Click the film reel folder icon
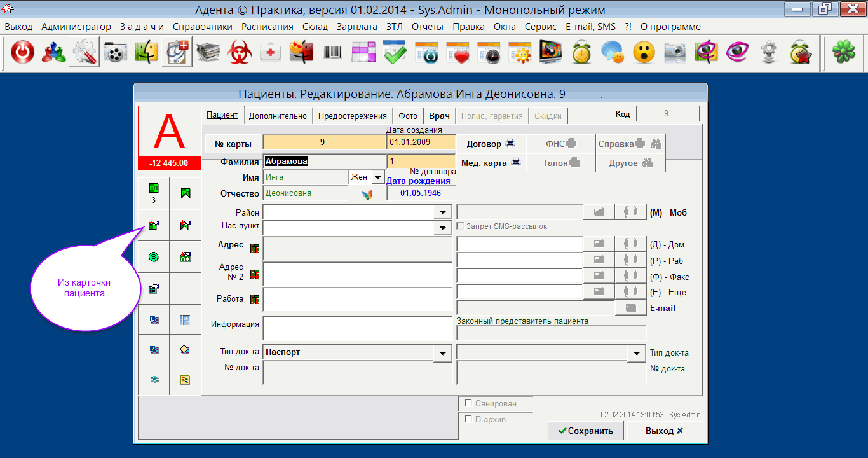 pyautogui.click(x=115, y=53)
